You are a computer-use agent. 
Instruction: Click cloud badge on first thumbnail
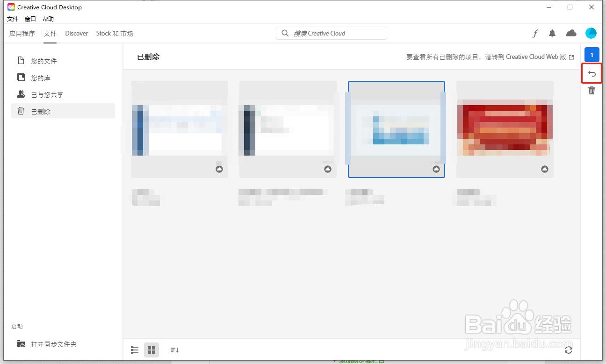point(219,169)
